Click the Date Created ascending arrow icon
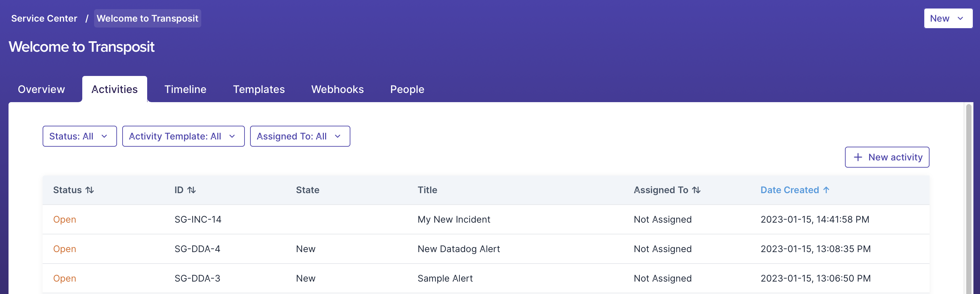Viewport: 980px width, 294px height. pyautogui.click(x=826, y=190)
